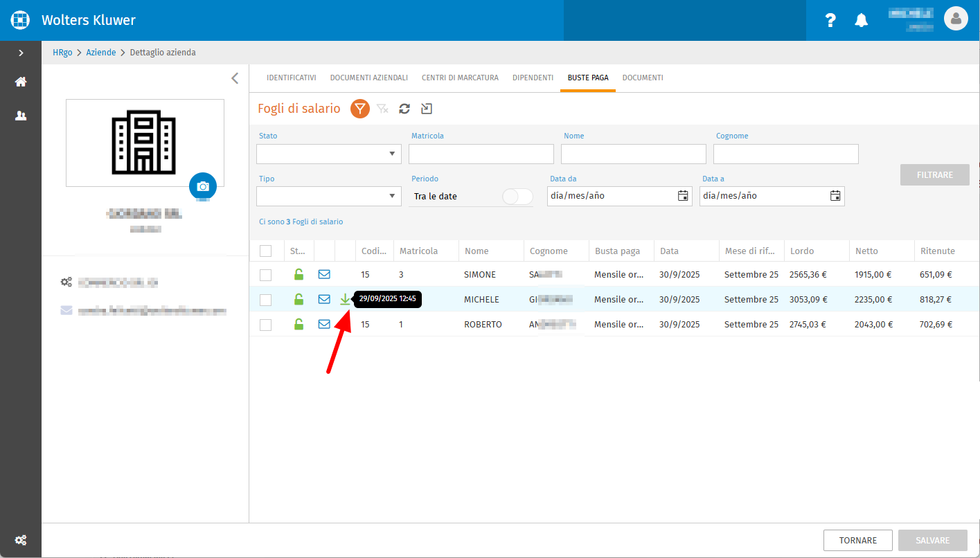Click the envelope icon in MICHELE row
Screen dimensions: 980x558
[324, 299]
